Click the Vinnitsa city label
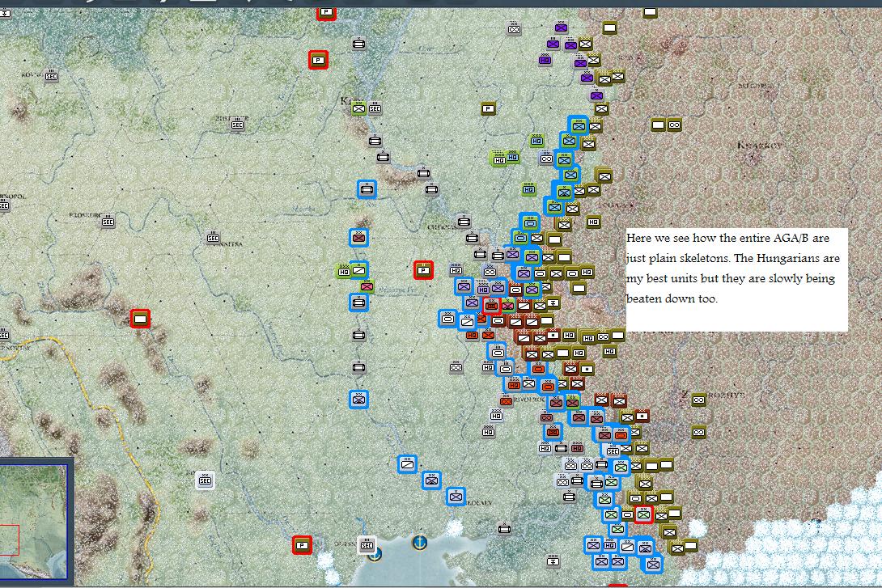This screenshot has width=882, height=588. tap(228, 243)
